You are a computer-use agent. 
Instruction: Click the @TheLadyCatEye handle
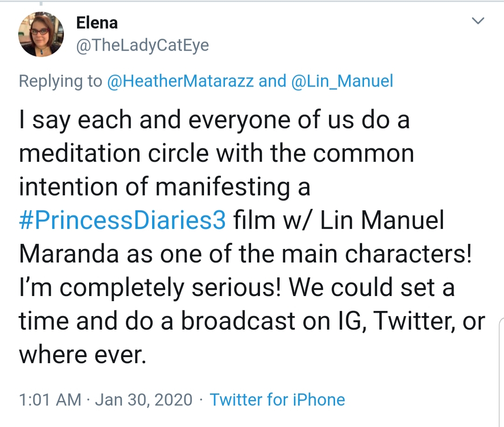143,45
